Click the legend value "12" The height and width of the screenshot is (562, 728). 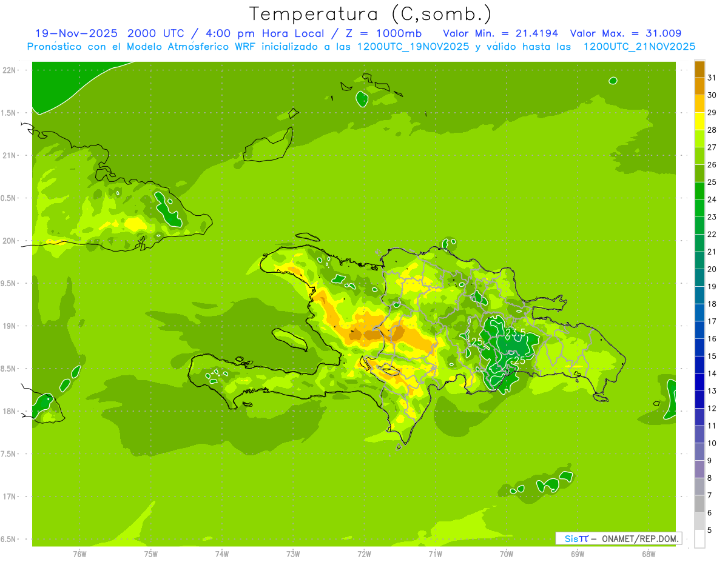[712, 409]
